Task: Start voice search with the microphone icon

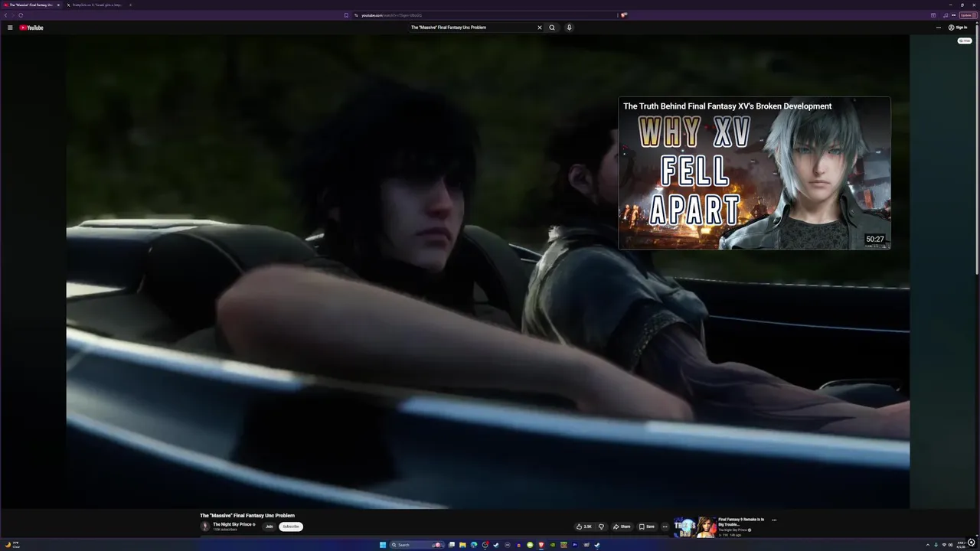Action: 569,28
